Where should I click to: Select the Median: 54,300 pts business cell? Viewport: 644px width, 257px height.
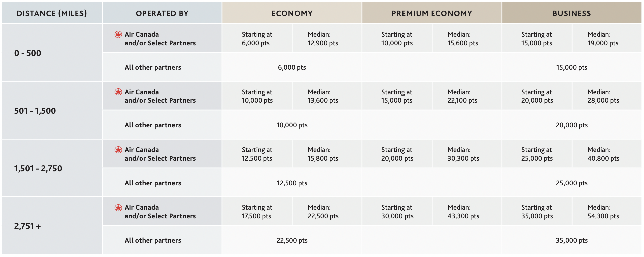(603, 212)
